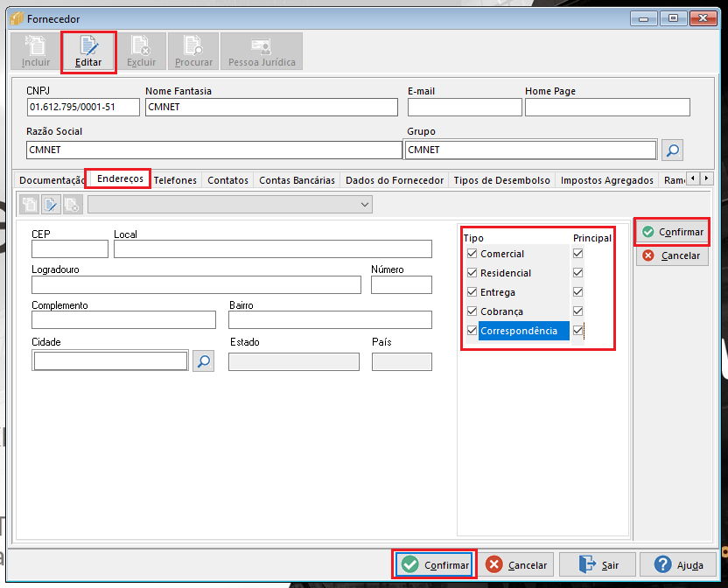Focus the Grupo field
Image resolution: width=728 pixels, height=588 pixels.
(530, 150)
